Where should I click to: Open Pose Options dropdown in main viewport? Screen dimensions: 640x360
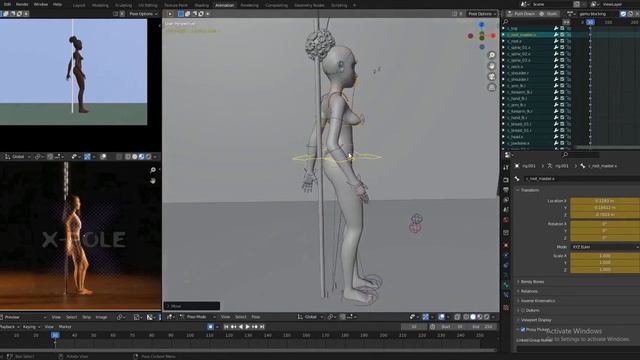(x=482, y=14)
